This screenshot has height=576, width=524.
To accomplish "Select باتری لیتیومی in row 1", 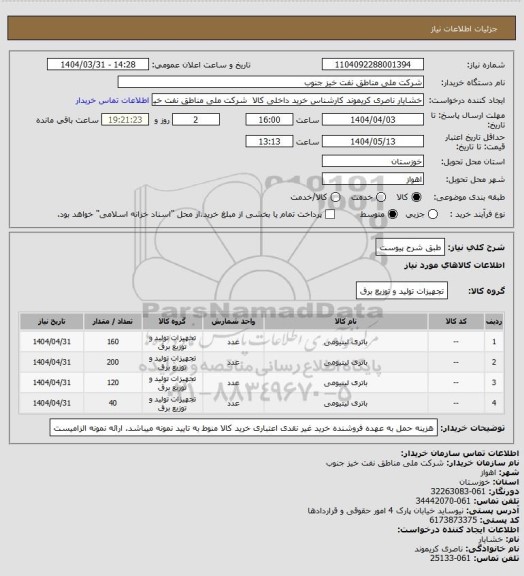I will coord(345,342).
